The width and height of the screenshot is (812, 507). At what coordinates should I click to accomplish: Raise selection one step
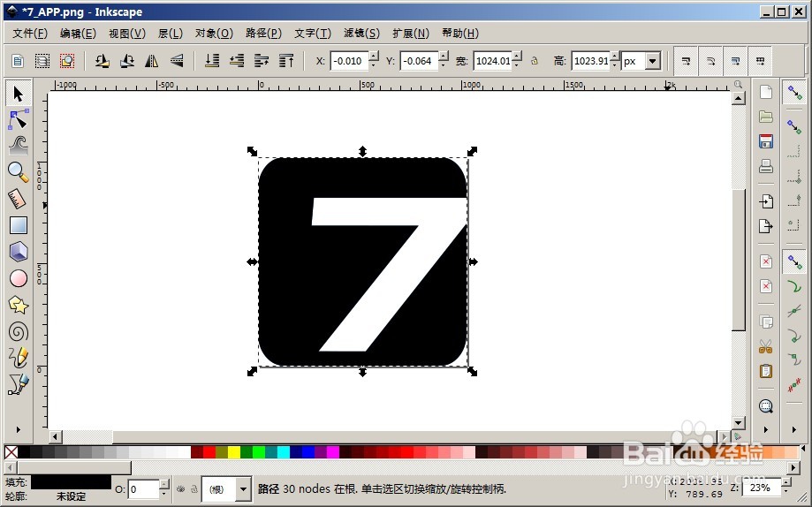(262, 61)
